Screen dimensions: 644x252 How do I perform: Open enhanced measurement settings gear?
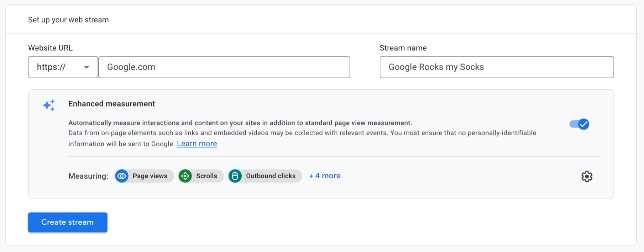pyautogui.click(x=587, y=176)
